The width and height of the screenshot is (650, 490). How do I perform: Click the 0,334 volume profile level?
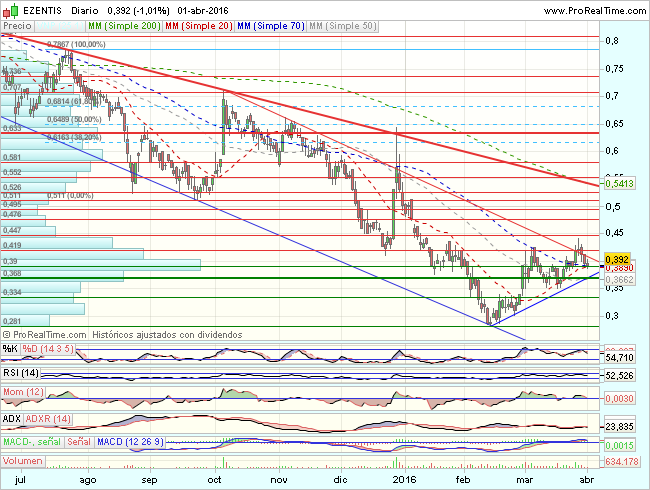pos(12,293)
